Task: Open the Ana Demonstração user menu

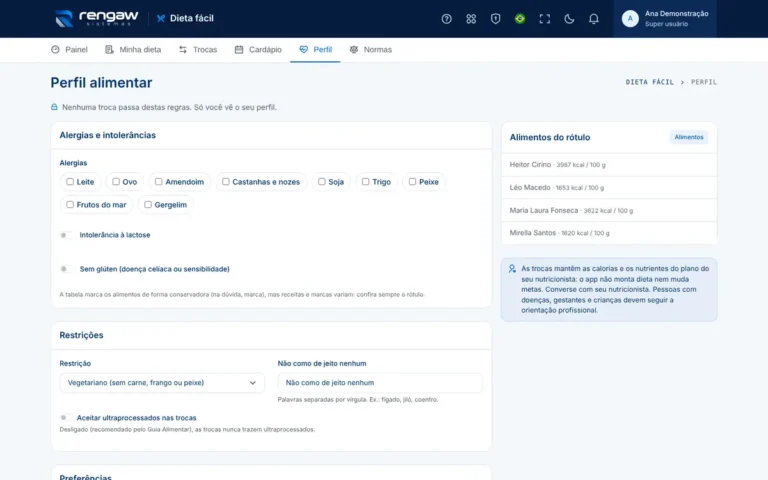Action: 665,19
